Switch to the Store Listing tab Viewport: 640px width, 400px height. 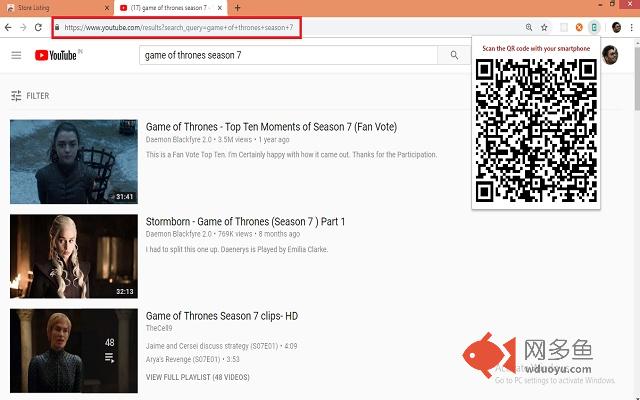(x=57, y=8)
